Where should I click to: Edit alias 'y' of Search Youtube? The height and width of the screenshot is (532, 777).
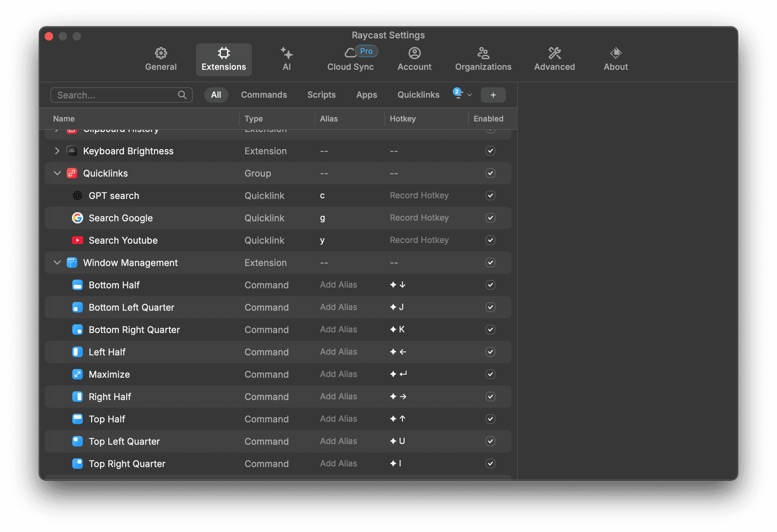(x=322, y=241)
